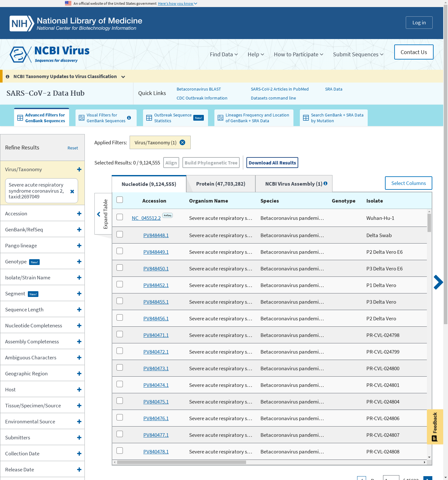
Task: Click table icon on Search by Mutation tab
Action: point(306,118)
